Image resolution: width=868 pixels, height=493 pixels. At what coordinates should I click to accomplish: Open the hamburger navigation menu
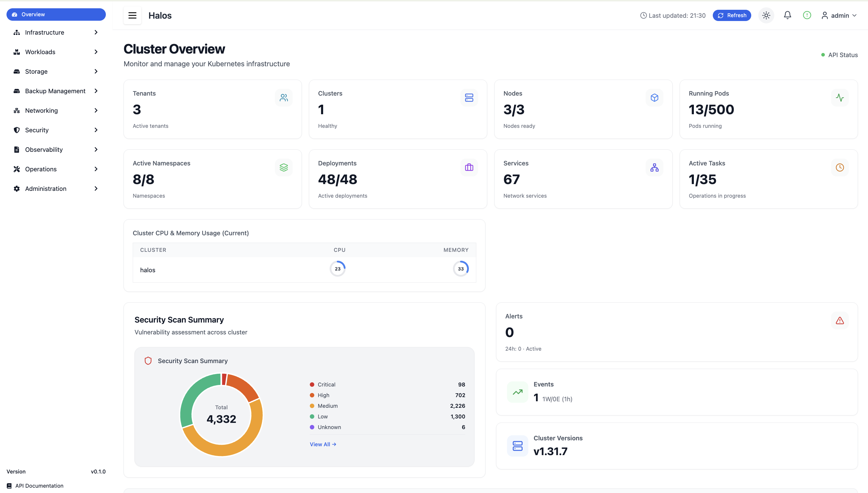(132, 15)
